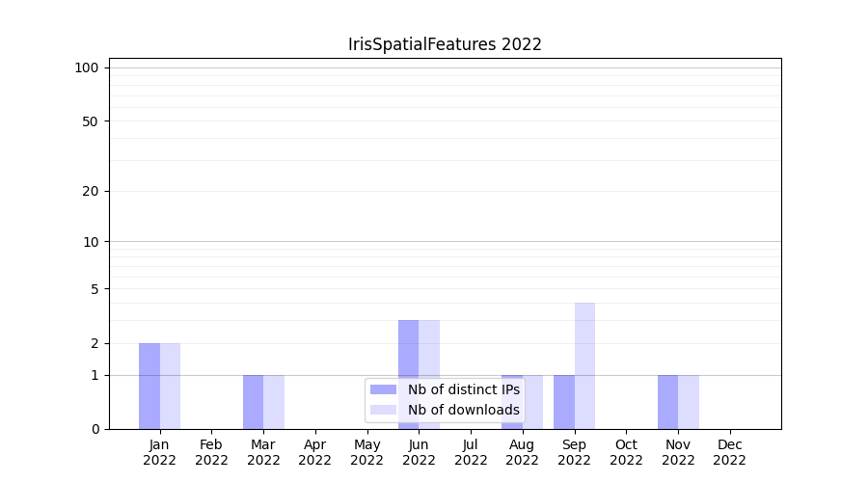The height and width of the screenshot is (482, 868).
Task: Click the 'Dec 2022' x-axis label
Action: coord(729,452)
